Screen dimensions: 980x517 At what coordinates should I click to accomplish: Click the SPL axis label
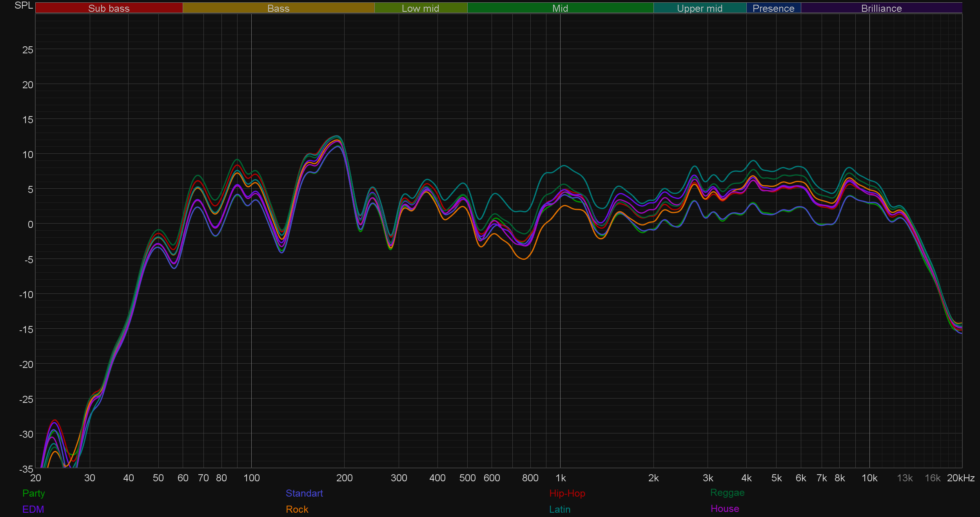click(x=24, y=5)
